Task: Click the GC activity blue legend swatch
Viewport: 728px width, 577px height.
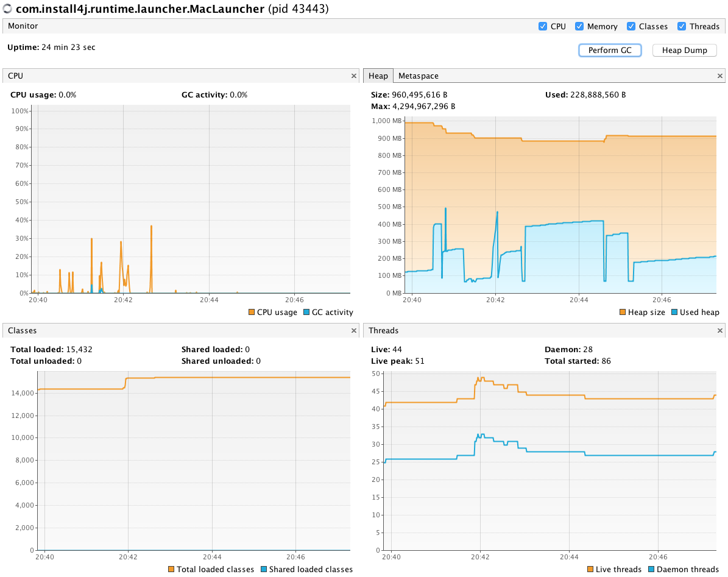Action: (306, 313)
